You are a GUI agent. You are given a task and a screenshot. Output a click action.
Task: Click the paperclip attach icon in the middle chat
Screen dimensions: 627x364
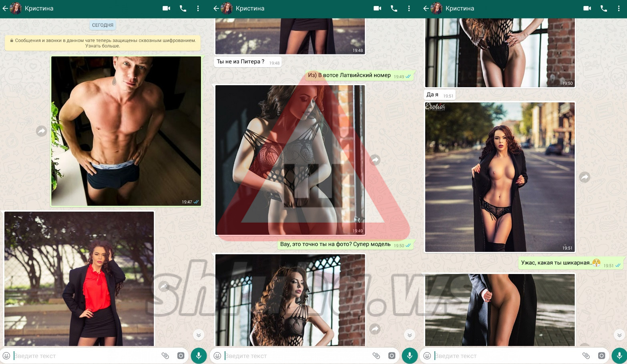coord(376,356)
